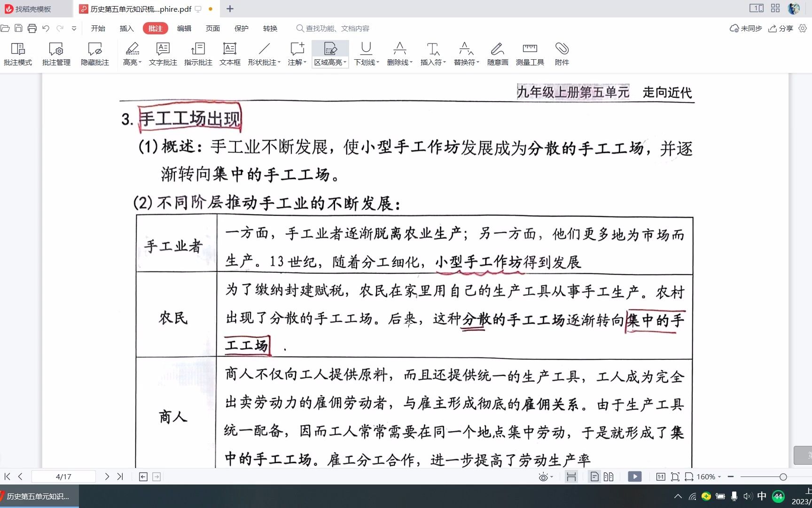Click the save icon in quick access

(18, 28)
